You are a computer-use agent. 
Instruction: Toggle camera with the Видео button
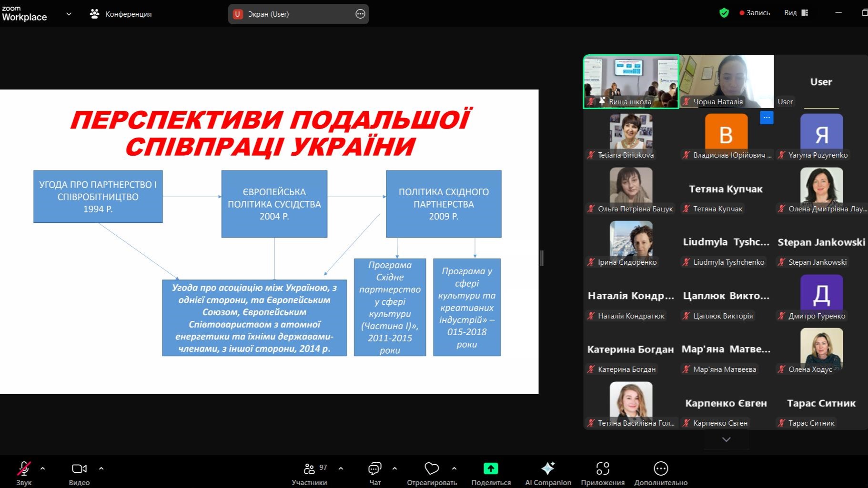[x=79, y=469]
